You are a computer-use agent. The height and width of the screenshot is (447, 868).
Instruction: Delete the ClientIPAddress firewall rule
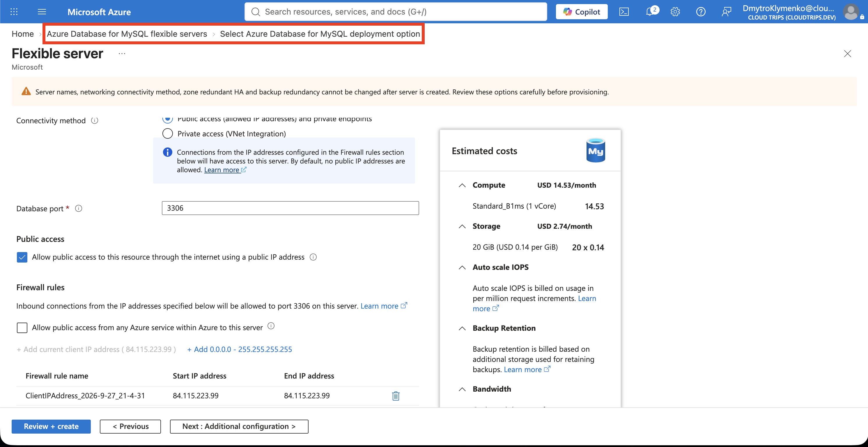[396, 396]
